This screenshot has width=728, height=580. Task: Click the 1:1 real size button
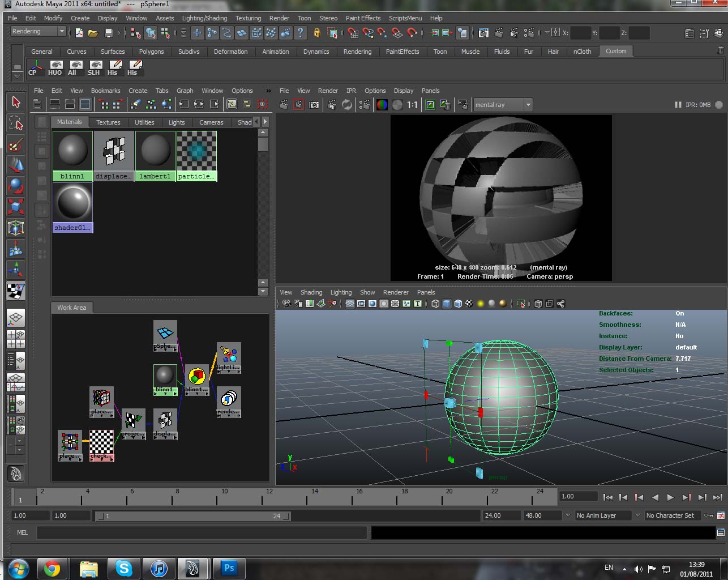pos(412,105)
